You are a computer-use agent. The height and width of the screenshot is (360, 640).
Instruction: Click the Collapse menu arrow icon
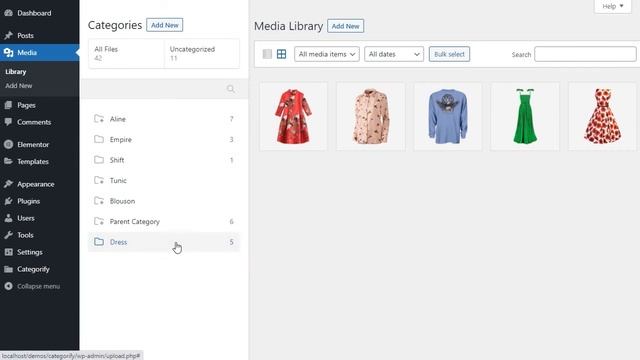click(x=8, y=286)
